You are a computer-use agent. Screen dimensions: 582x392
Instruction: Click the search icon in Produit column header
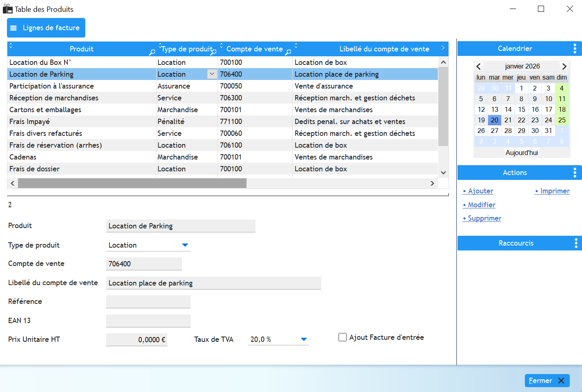tap(152, 52)
